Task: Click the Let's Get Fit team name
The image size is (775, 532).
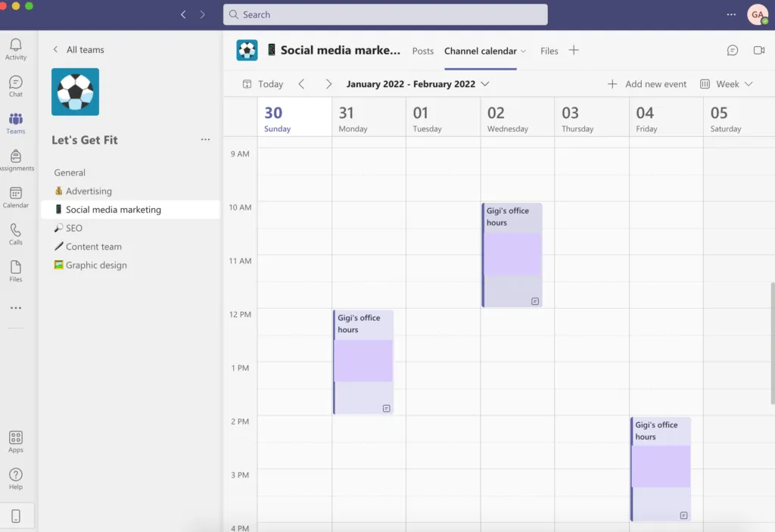Action: 85,140
